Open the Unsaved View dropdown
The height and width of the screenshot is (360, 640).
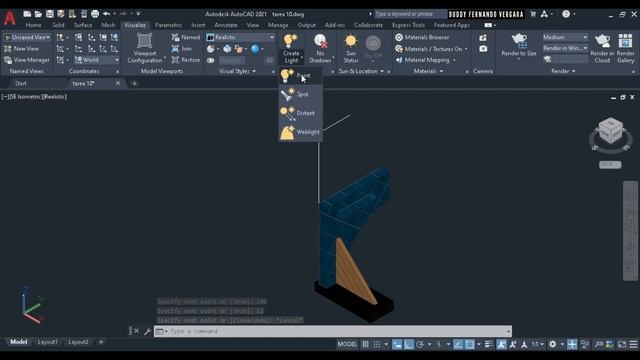[27, 37]
